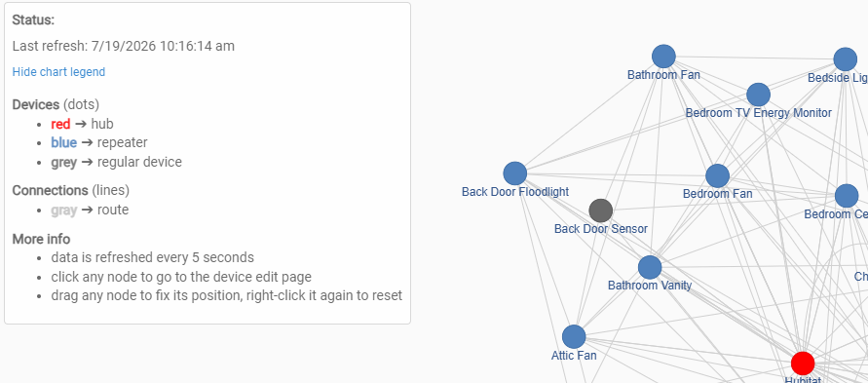Click the red Hubitat hub node
This screenshot has height=383, width=868.
coord(803,364)
